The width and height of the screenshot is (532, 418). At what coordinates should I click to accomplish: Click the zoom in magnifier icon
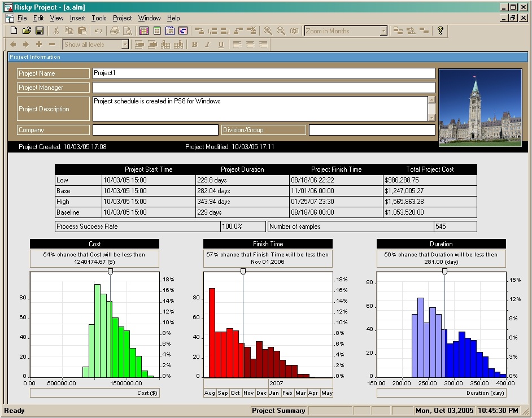(268, 31)
